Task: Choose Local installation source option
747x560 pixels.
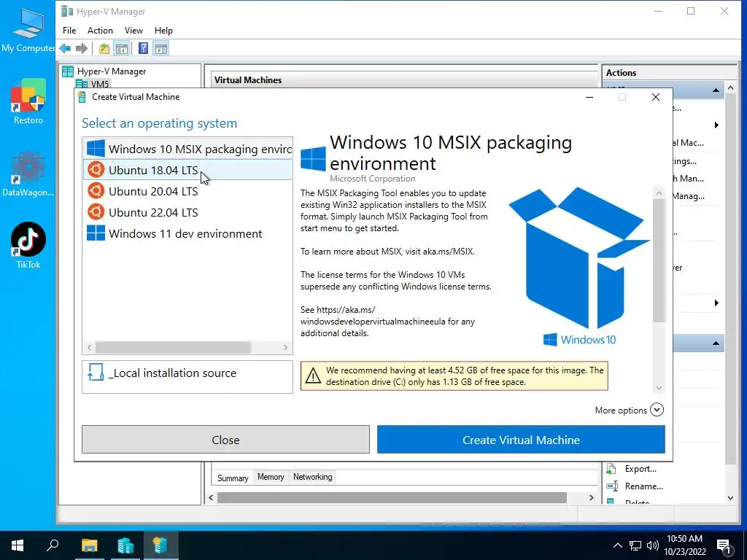Action: tap(187, 376)
